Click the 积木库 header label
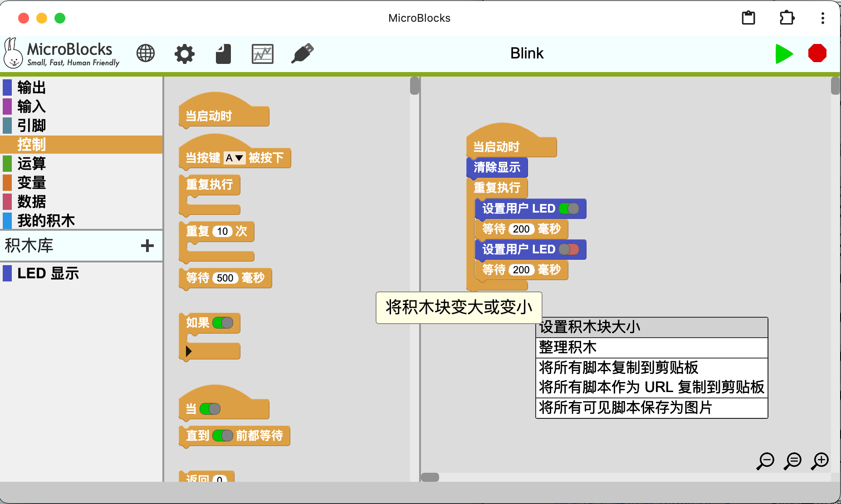 point(29,246)
